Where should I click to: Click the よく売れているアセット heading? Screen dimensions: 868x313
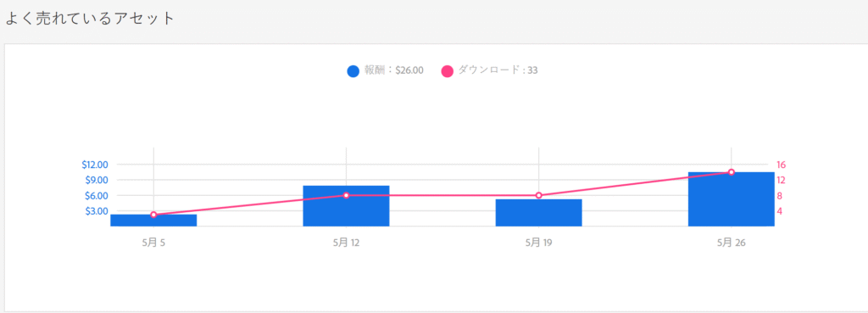tap(90, 19)
